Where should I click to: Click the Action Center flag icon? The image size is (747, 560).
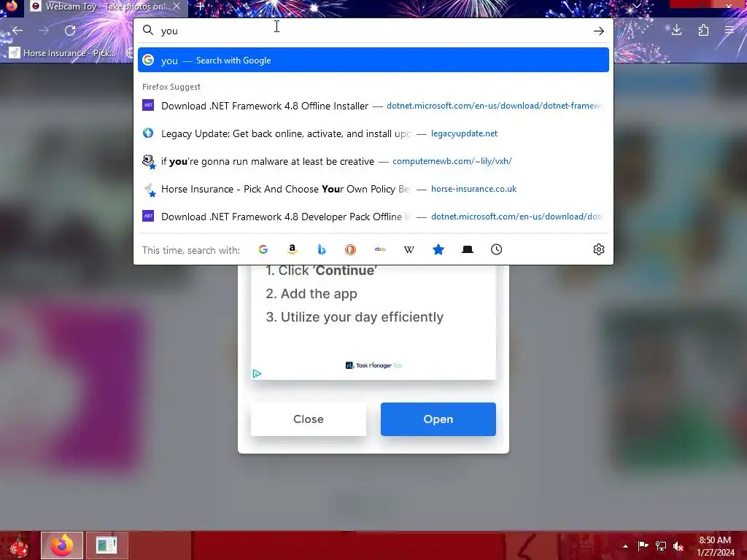click(643, 546)
